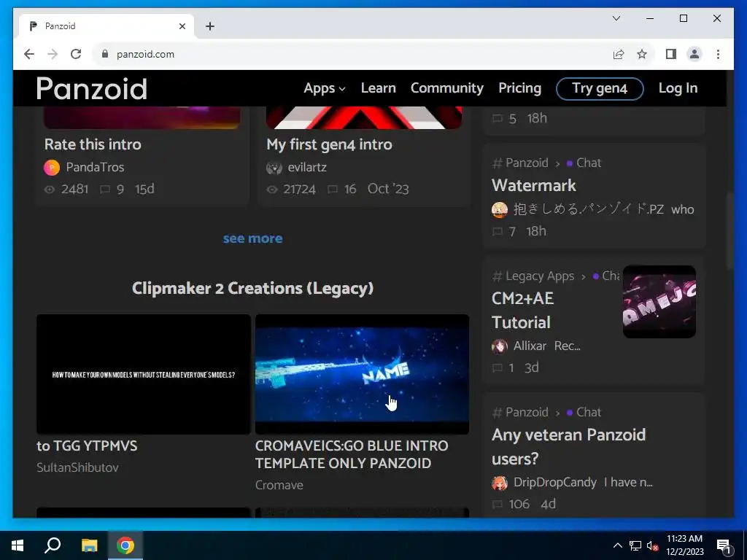Open the Windows Start menu
Viewport: 747px width, 560px height.
pyautogui.click(x=18, y=545)
